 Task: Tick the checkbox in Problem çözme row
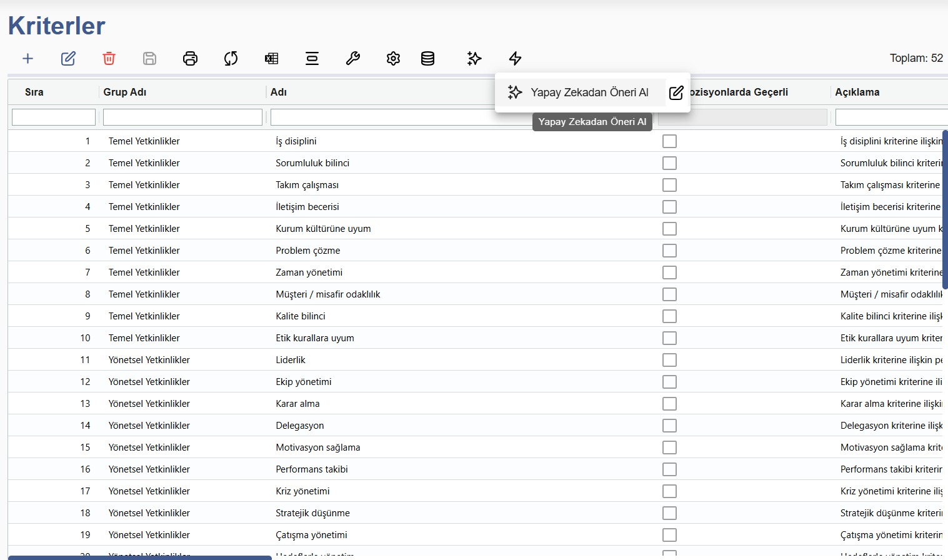(669, 251)
